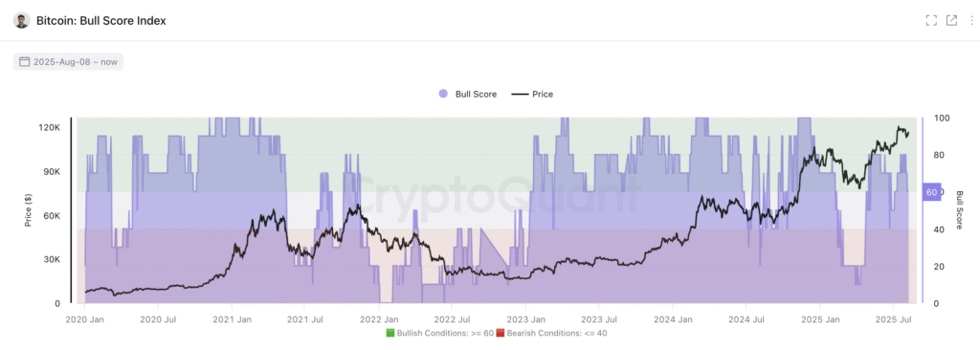
Task: Click the calendar icon in date range
Action: [x=25, y=62]
